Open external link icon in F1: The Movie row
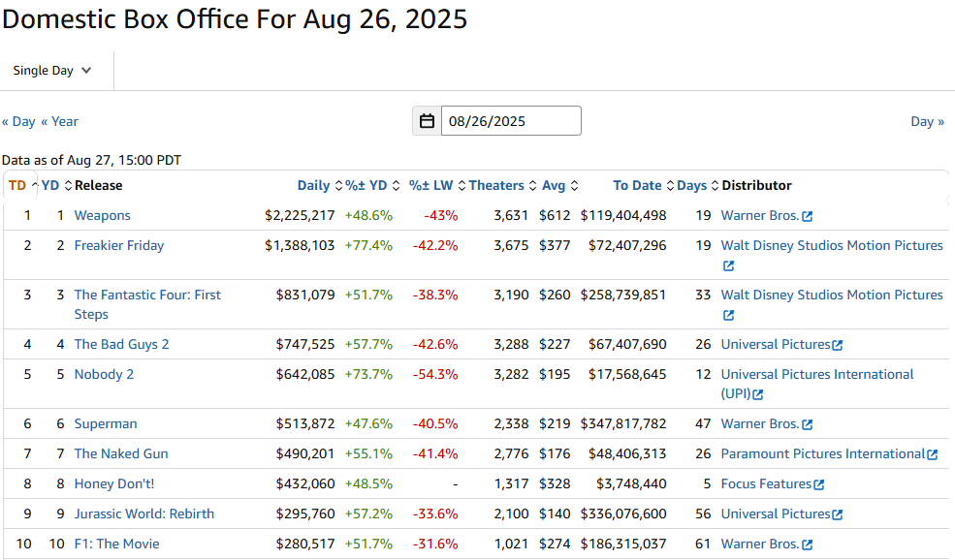Screen dimensions: 955x560 pyautogui.click(x=808, y=544)
